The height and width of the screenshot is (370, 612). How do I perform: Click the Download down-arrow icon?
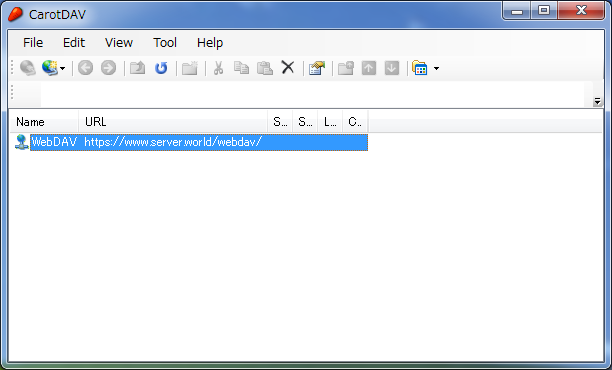(392, 68)
